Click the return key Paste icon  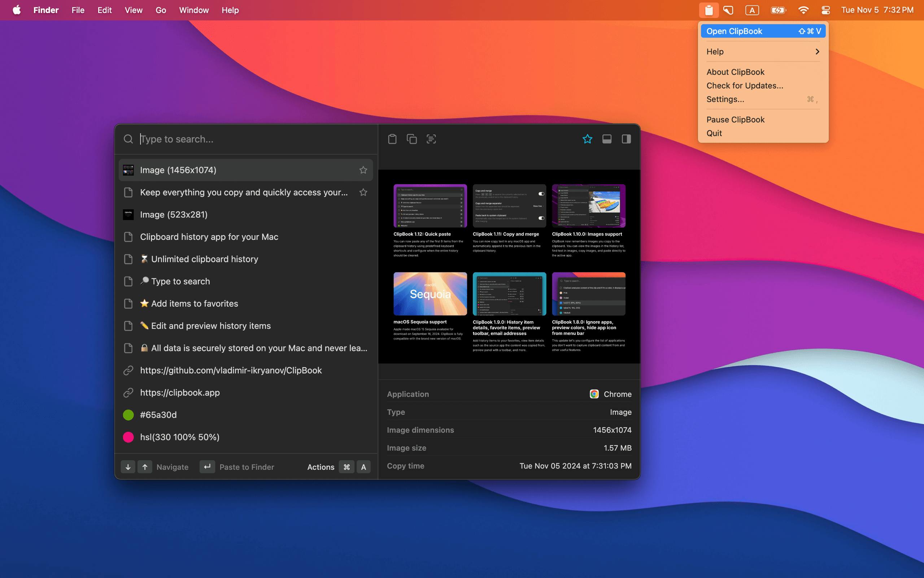pos(207,467)
